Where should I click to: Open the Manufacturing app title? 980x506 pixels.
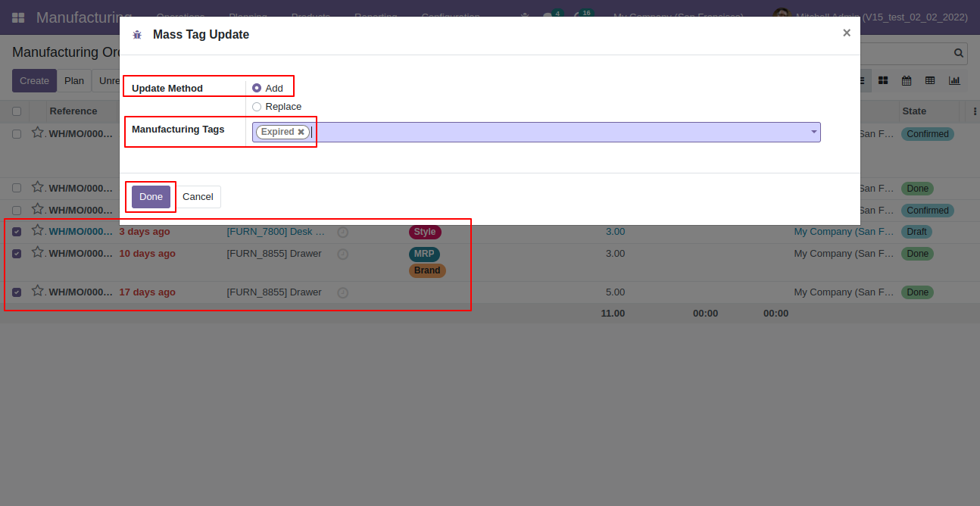(83, 17)
